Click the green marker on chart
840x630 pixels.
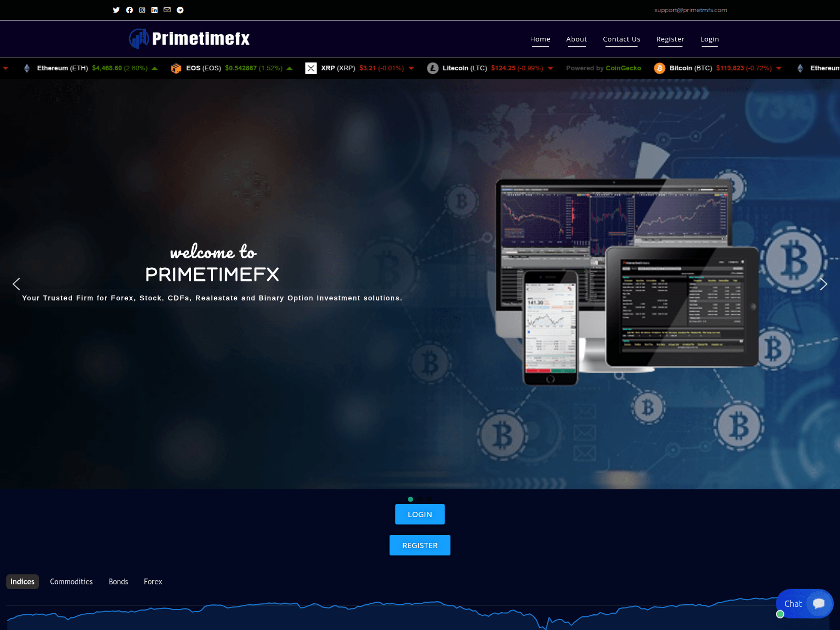(x=780, y=614)
